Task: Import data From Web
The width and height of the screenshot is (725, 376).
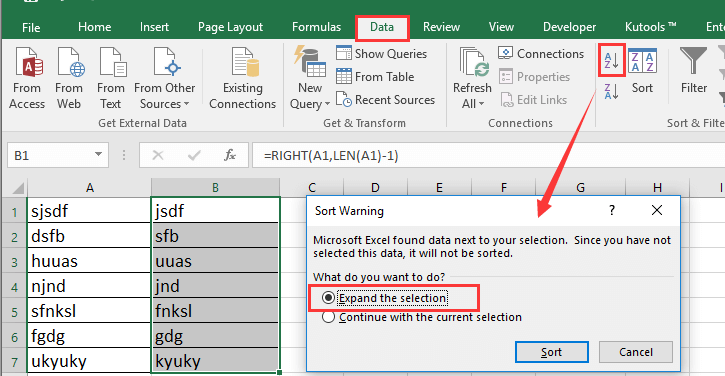Action: pyautogui.click(x=69, y=78)
